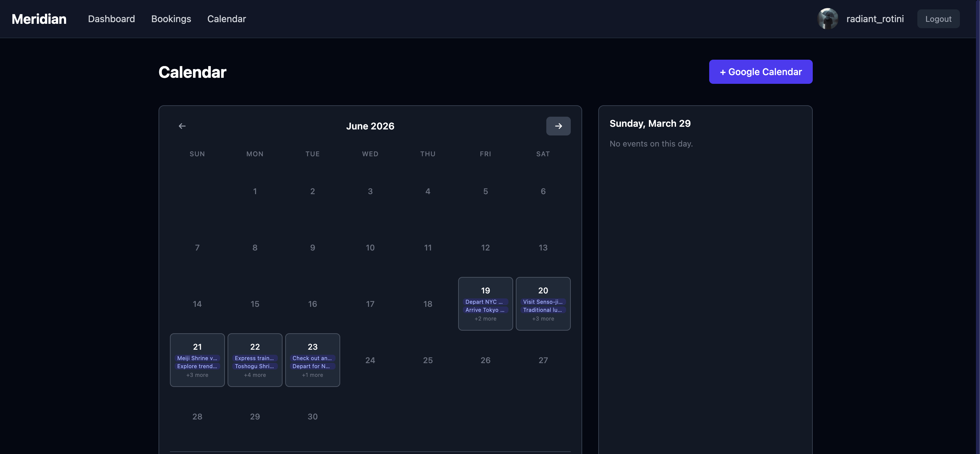Click the Meridian logo
The image size is (980, 454).
point(39,19)
